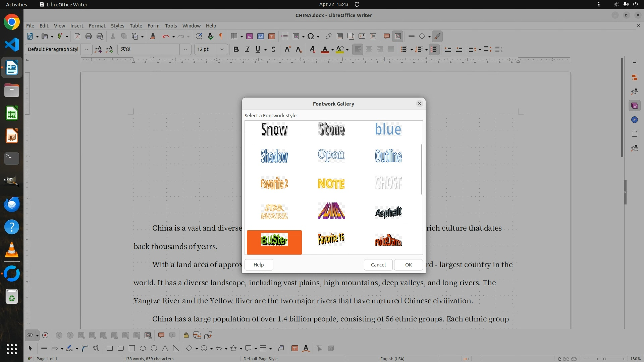The width and height of the screenshot is (644, 362).
Task: Expand the font name dropdown
Action: click(x=185, y=49)
